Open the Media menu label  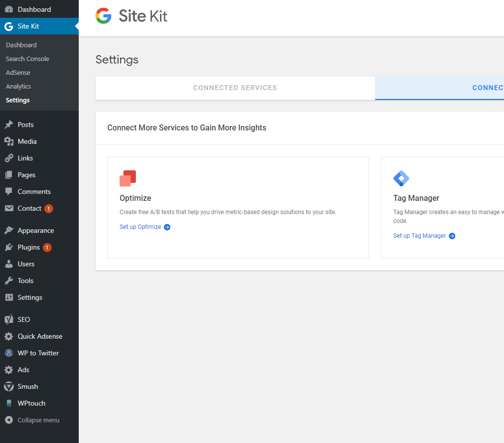[27, 141]
